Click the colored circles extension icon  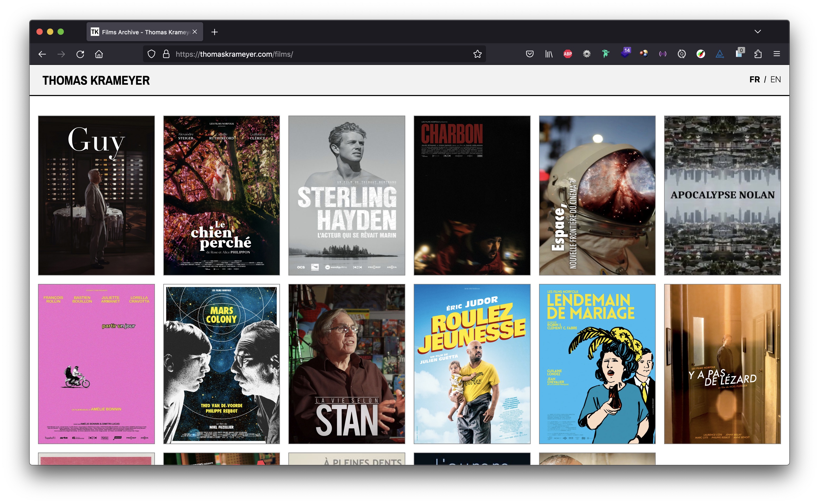(644, 54)
